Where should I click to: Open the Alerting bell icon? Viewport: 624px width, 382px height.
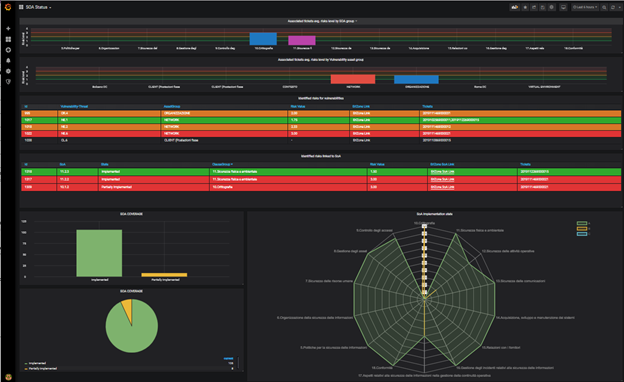pos(8,60)
